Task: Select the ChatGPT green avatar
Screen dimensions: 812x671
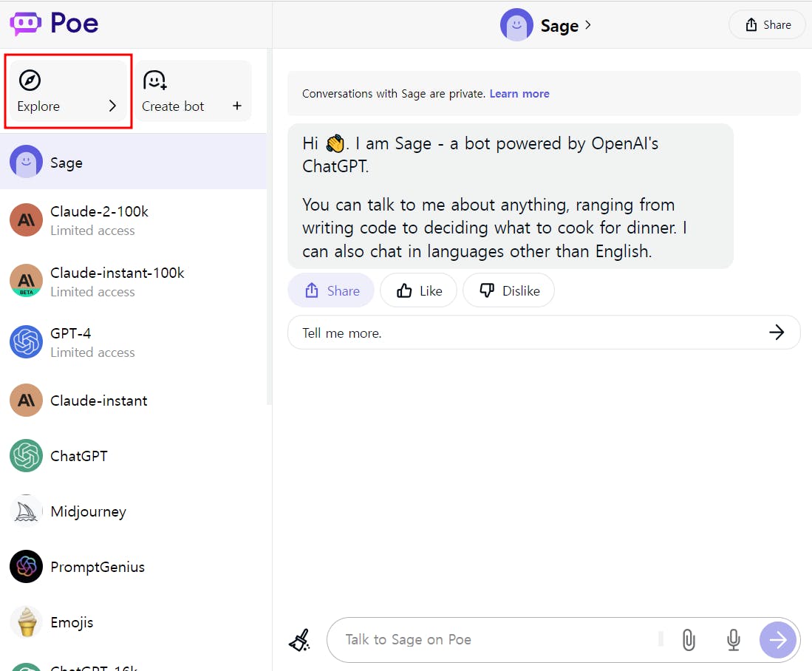Action: tap(26, 455)
